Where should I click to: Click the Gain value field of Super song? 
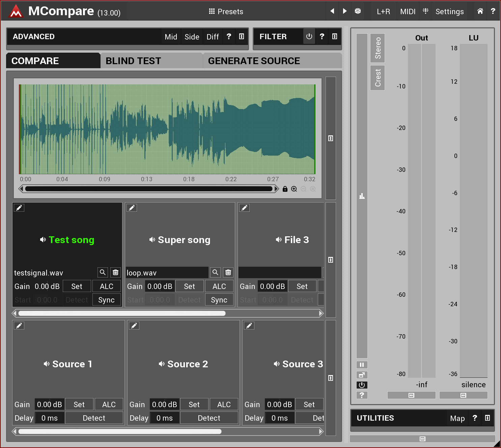160,286
